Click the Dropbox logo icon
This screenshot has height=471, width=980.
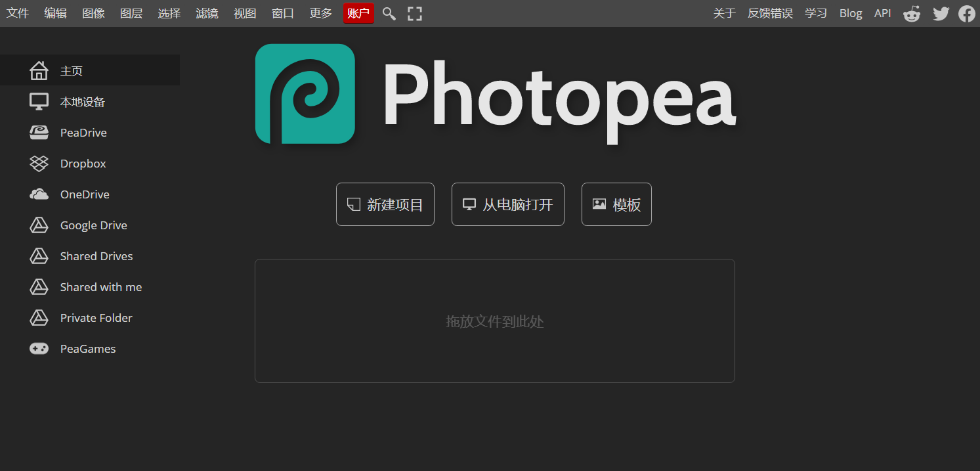pyautogui.click(x=39, y=164)
